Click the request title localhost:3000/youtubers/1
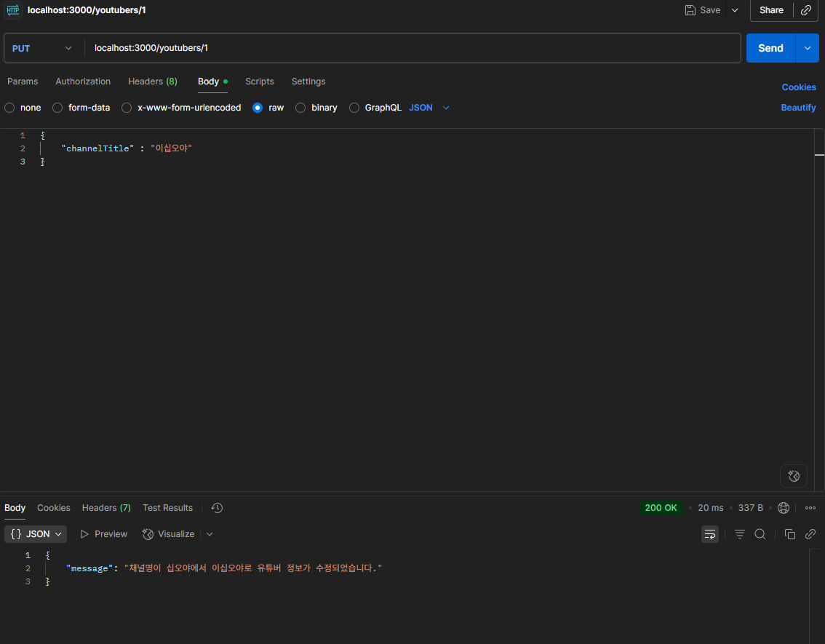 [87, 10]
